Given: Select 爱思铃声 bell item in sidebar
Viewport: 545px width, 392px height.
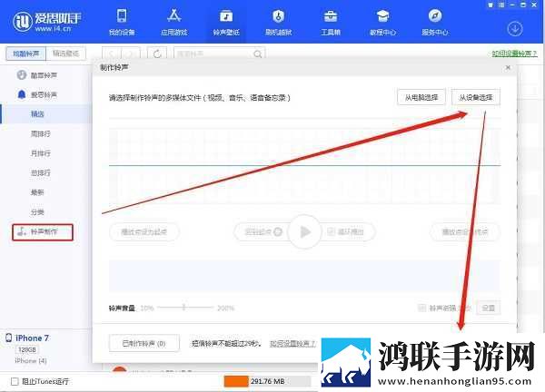Looking at the screenshot, I should pos(37,94).
